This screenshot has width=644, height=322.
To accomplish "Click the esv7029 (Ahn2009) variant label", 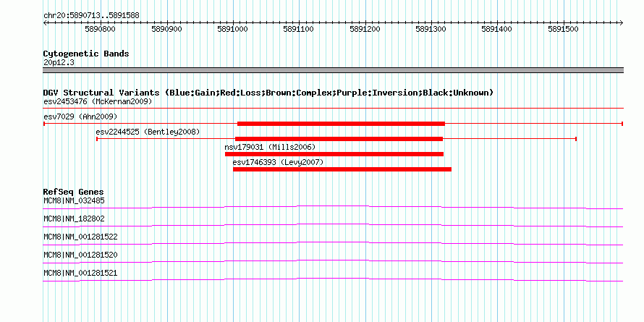I will 80,116.
